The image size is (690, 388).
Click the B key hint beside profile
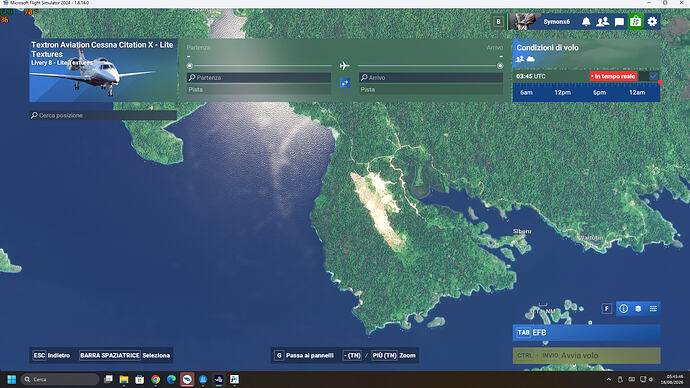coord(498,22)
